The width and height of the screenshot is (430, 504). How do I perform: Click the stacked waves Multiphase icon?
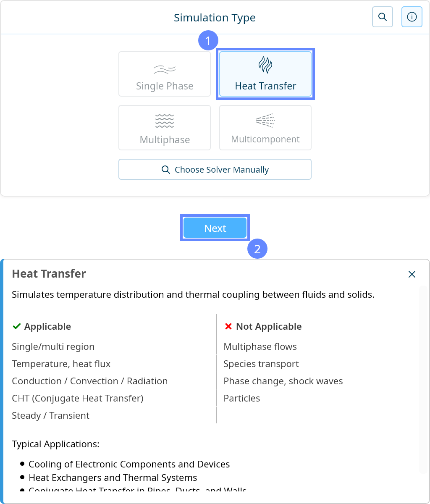tap(165, 121)
